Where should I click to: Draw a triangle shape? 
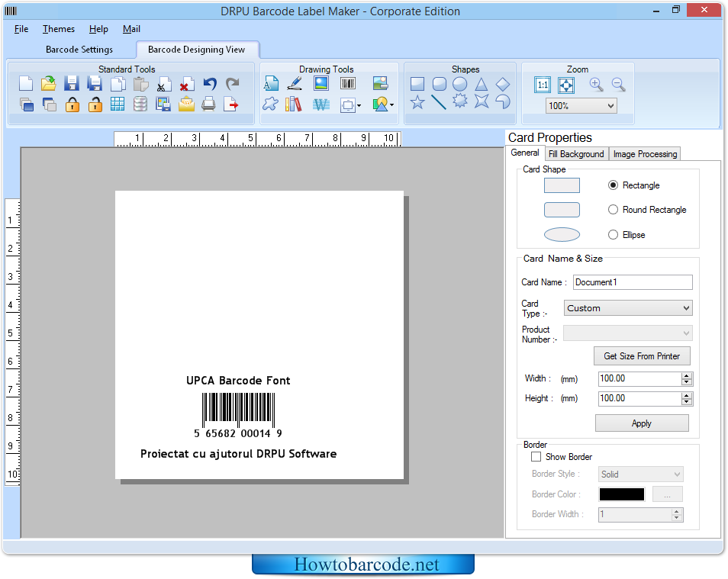[481, 84]
